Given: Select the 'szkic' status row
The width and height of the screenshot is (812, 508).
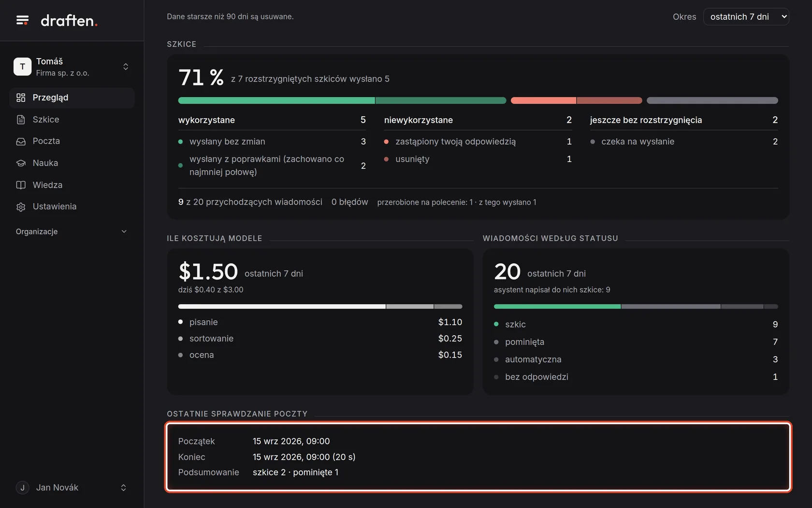Looking at the screenshot, I should (636, 325).
